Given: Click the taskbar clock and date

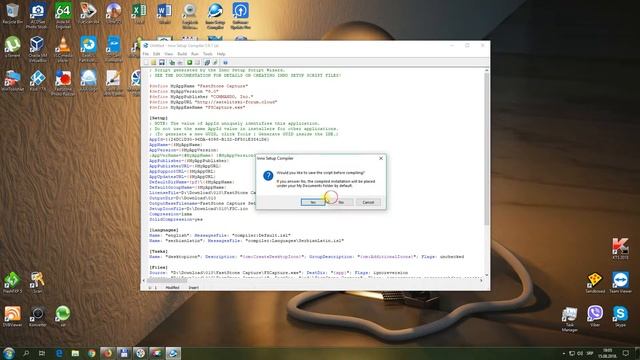Looking at the screenshot, I should [x=608, y=353].
